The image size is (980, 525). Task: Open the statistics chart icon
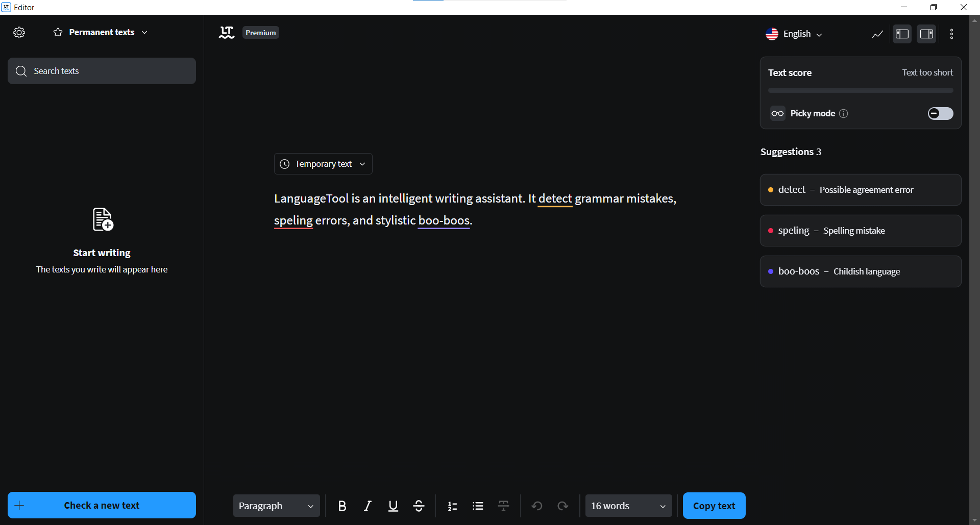point(877,34)
